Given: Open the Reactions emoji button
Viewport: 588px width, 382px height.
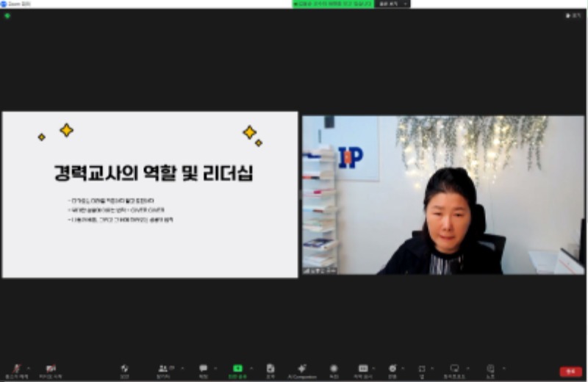Looking at the screenshot, I should (392, 369).
